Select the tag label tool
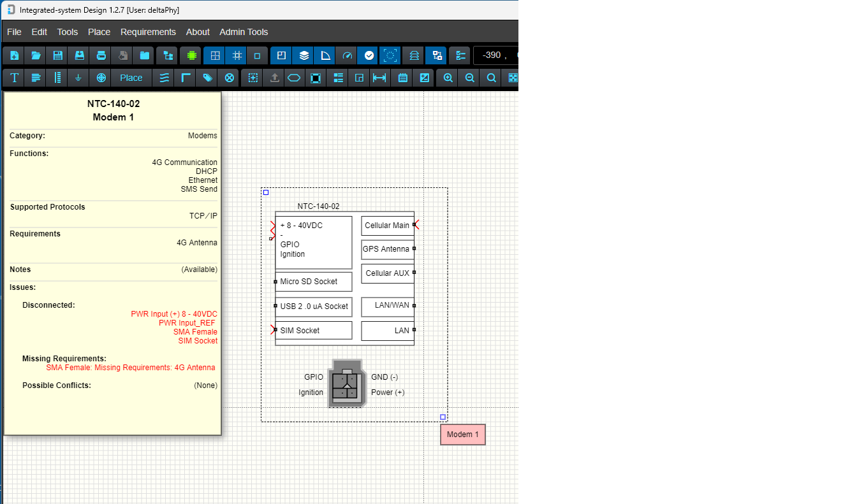 click(207, 78)
